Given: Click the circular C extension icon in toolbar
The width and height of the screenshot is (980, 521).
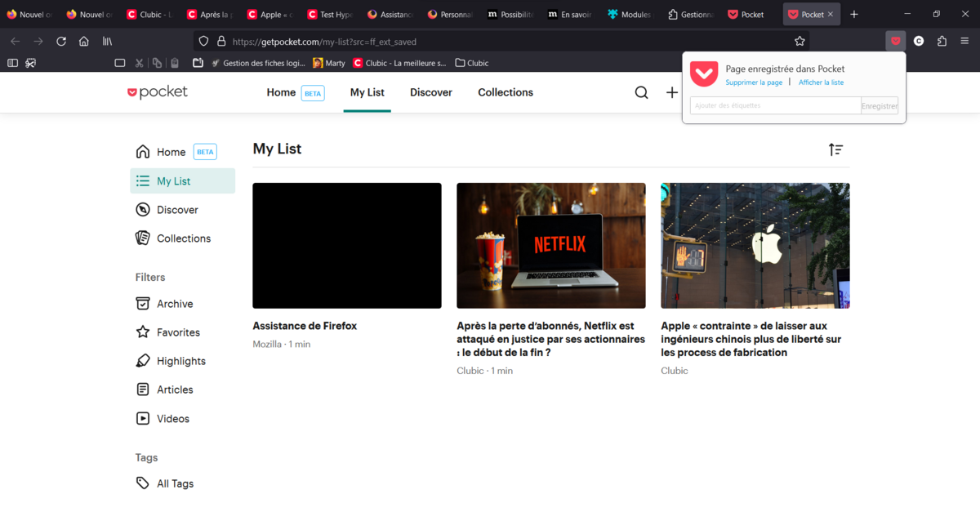Looking at the screenshot, I should click(919, 41).
